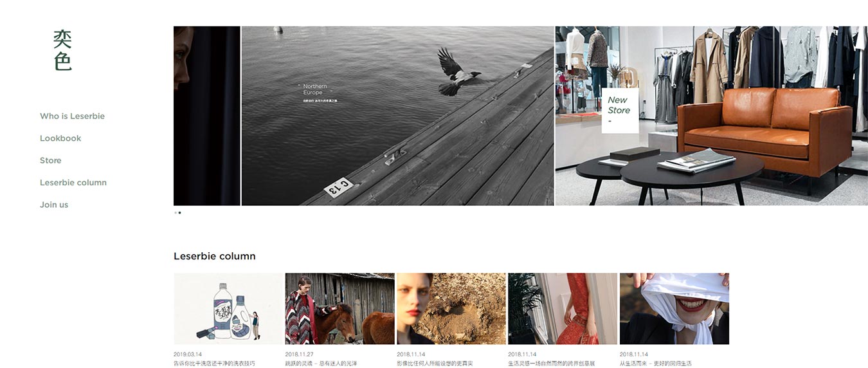Open Leserbie column from sidebar menu

(x=73, y=183)
